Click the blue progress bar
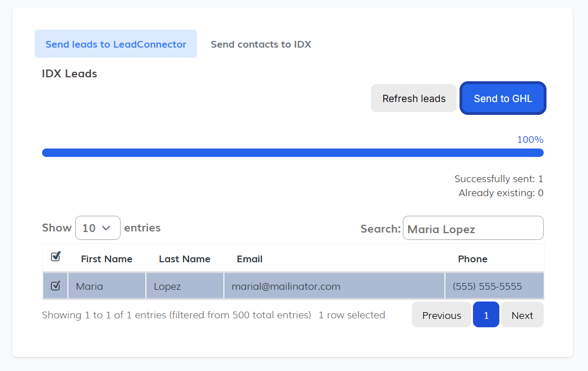 pos(292,153)
